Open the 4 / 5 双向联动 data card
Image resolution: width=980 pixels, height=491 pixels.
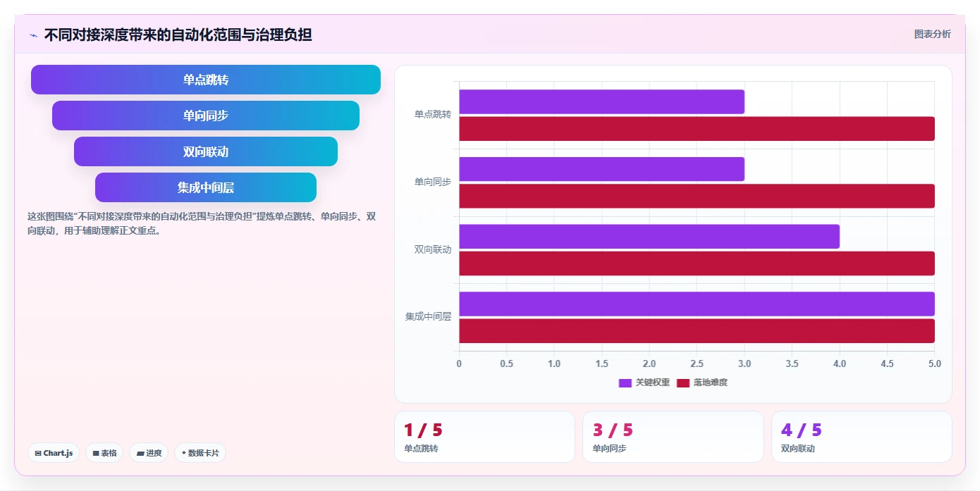click(x=862, y=437)
